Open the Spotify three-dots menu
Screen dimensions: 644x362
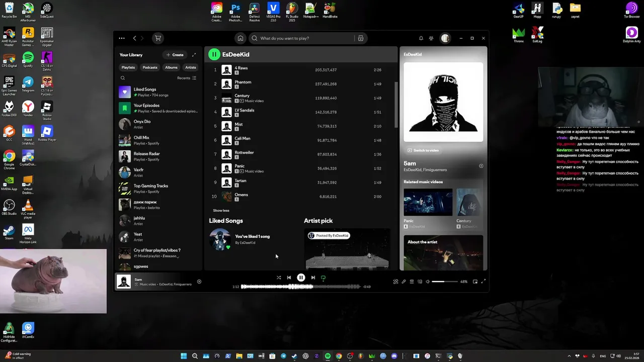coord(122,38)
